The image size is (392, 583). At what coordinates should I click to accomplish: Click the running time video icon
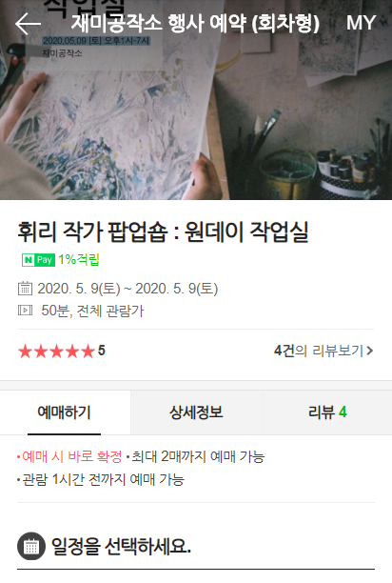click(x=26, y=311)
